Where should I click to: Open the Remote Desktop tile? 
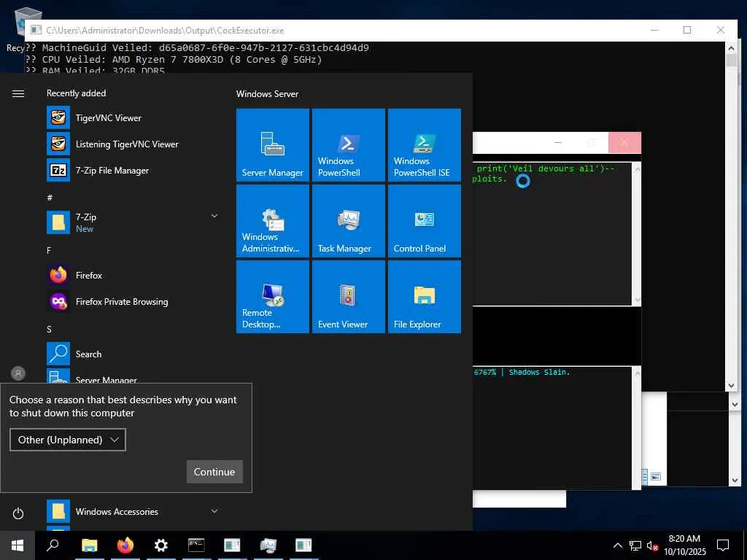273,297
